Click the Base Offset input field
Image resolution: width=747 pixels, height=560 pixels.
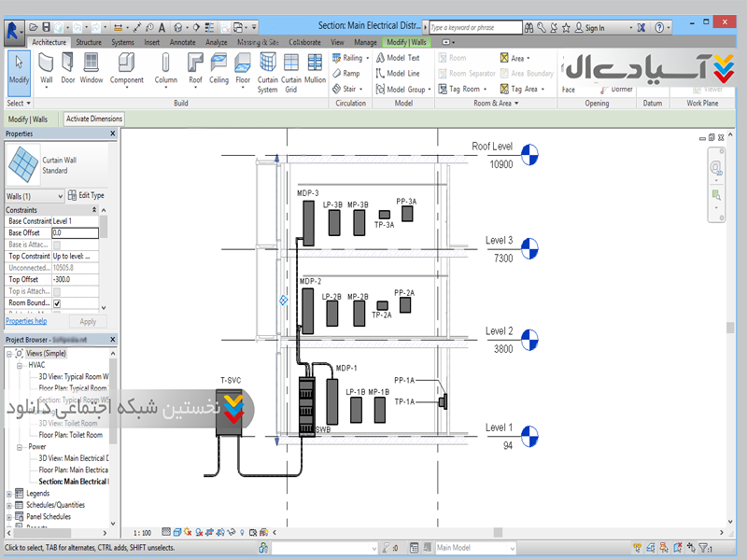[75, 232]
